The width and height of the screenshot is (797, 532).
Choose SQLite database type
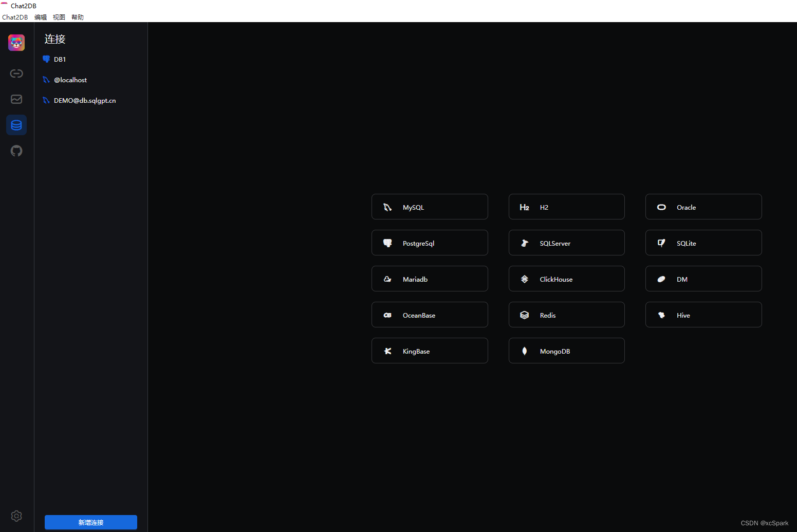[x=703, y=243]
